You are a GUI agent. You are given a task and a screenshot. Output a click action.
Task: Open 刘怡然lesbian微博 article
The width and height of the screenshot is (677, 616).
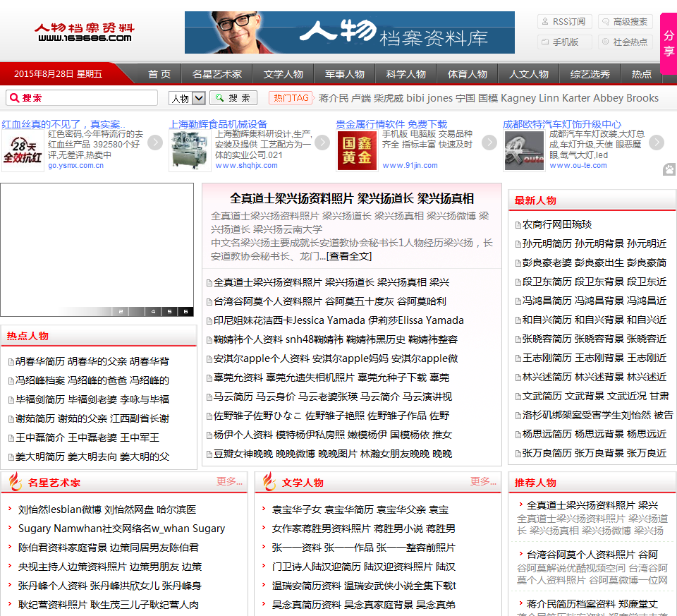(x=107, y=509)
